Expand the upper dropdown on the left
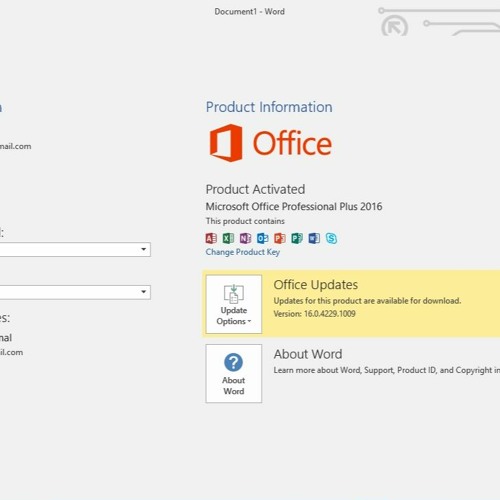 point(144,249)
